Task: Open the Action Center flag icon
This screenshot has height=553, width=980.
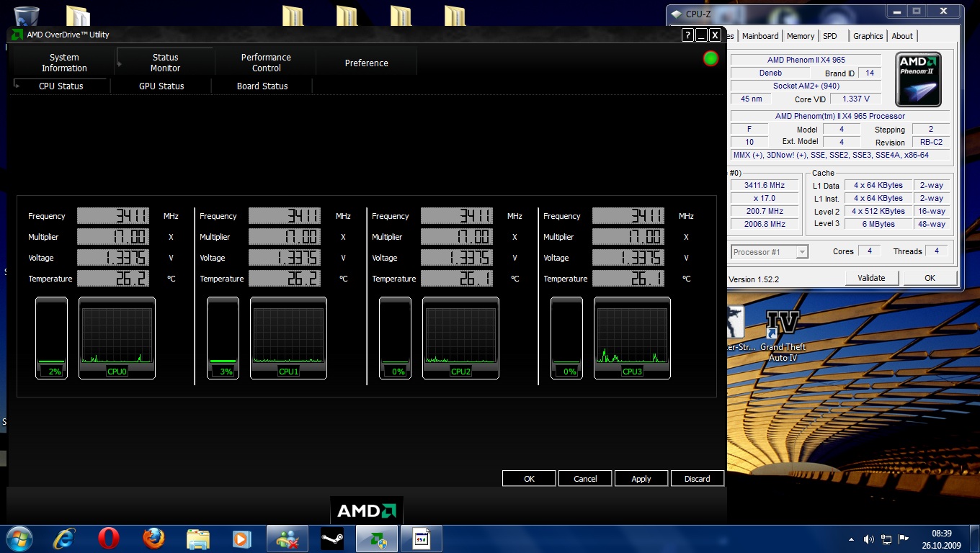Action: click(x=904, y=539)
